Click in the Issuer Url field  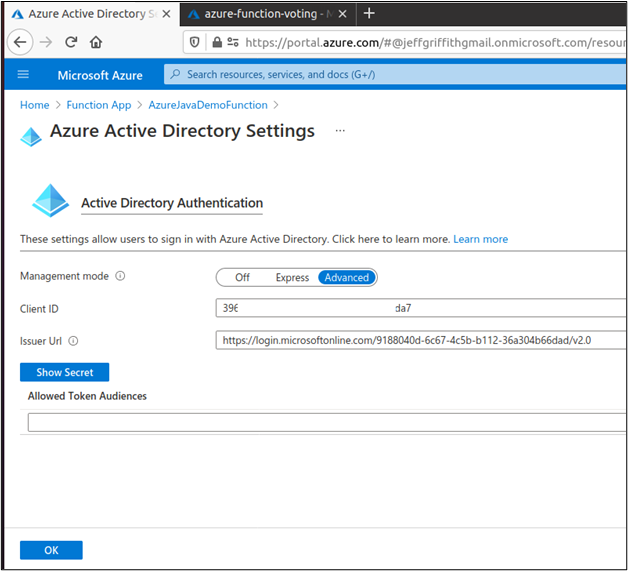coord(421,340)
